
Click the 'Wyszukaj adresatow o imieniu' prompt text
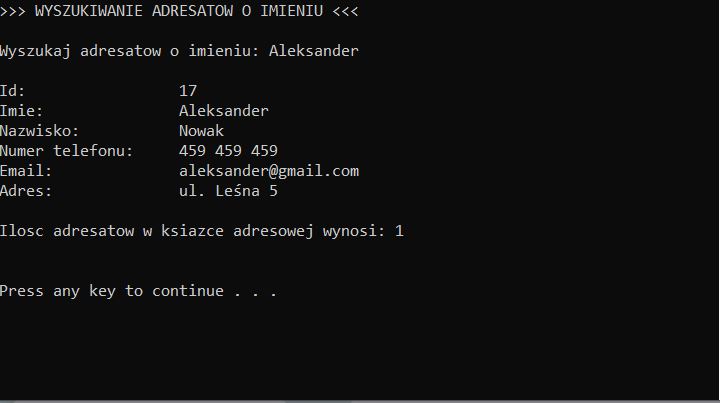click(130, 51)
